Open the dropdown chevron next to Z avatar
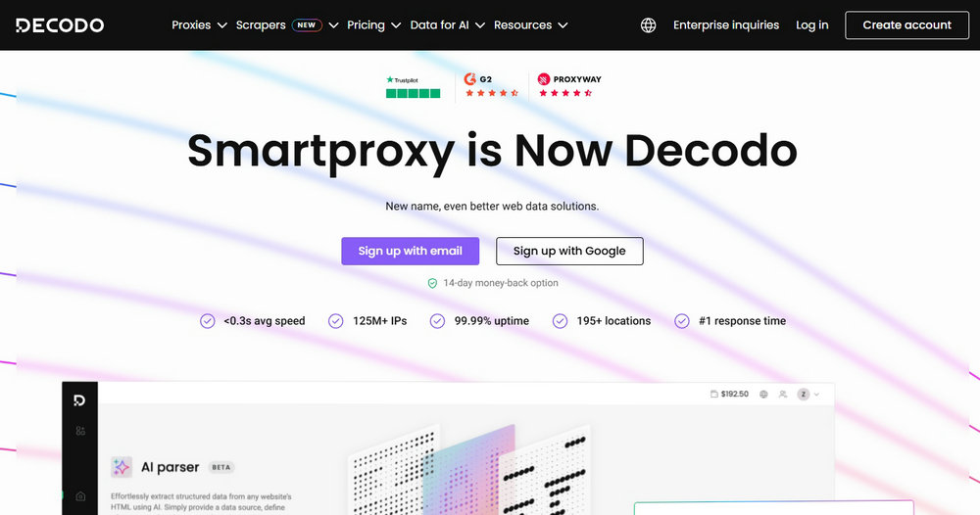 816,395
